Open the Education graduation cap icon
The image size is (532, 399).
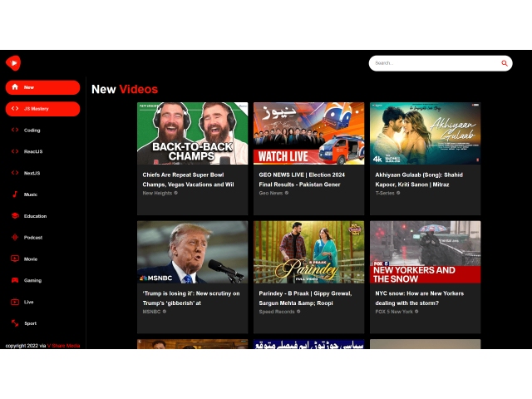(15, 216)
